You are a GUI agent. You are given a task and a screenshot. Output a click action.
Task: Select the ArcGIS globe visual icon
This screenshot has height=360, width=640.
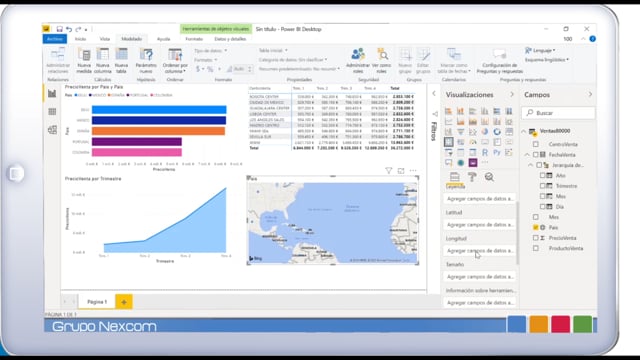coord(460,163)
